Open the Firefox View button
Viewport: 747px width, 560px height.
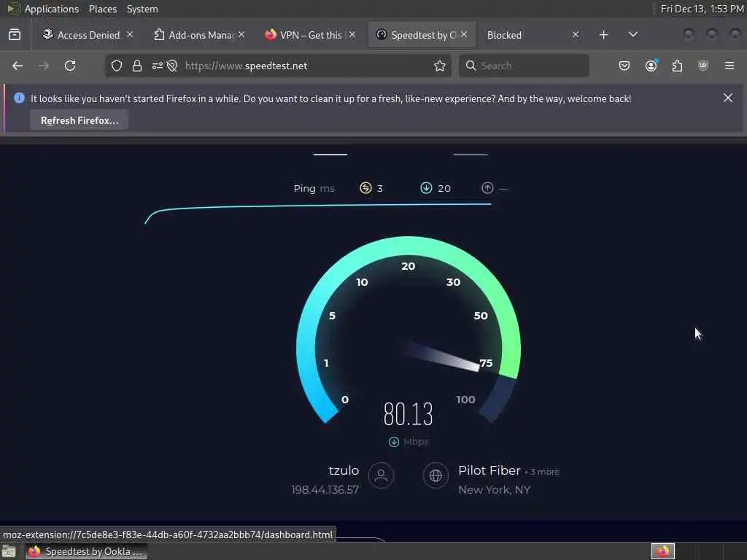(x=15, y=34)
